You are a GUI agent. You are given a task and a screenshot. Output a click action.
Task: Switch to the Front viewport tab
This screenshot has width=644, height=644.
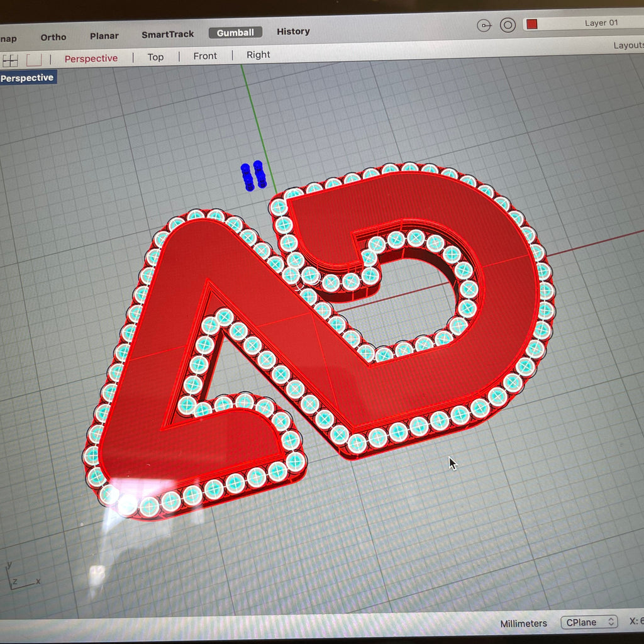[205, 56]
